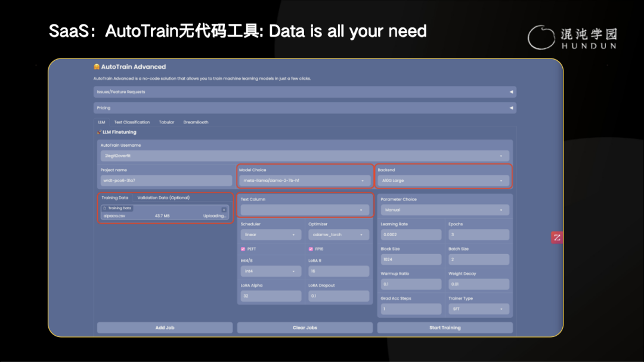
Task: Open the Text Column dropdown
Action: 305,210
